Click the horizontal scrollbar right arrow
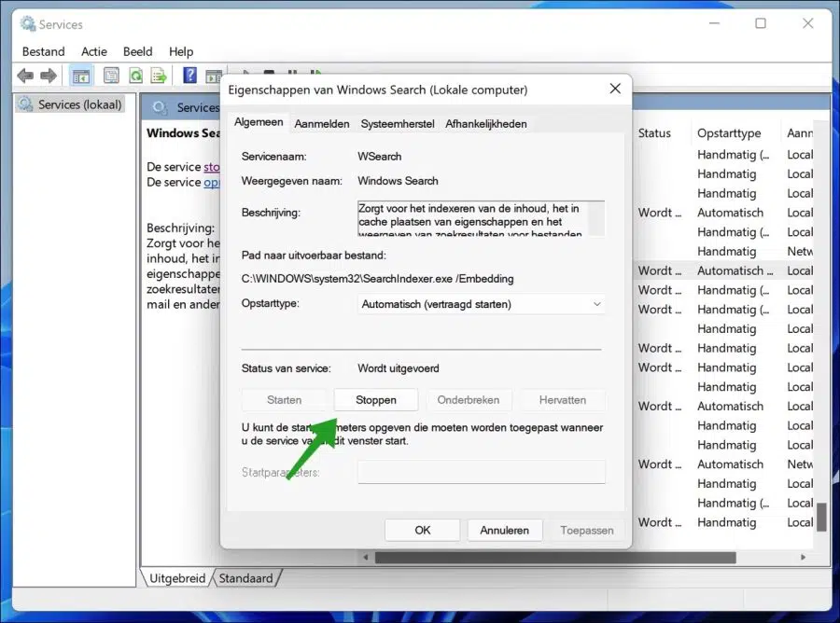Viewport: 840px width, 623px height. pyautogui.click(x=803, y=557)
